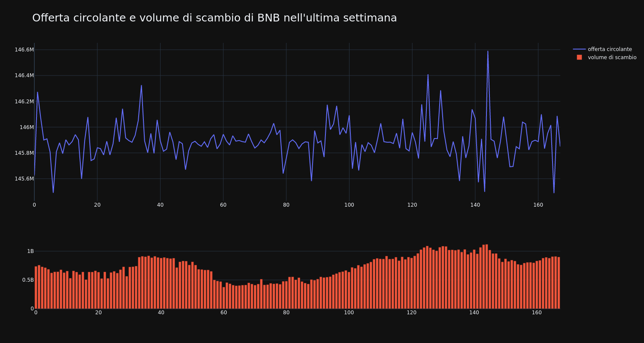Click bar chart x-axis tick label 120

click(412, 313)
